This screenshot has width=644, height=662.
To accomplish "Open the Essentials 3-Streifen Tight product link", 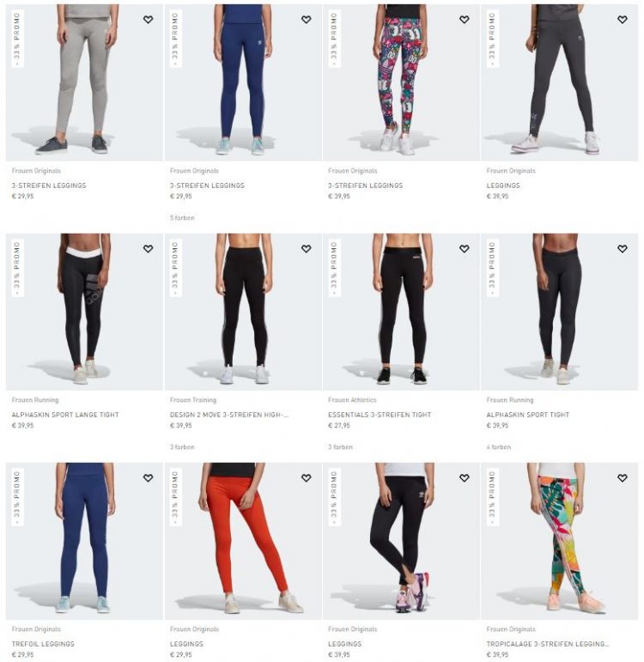I will coord(380,415).
